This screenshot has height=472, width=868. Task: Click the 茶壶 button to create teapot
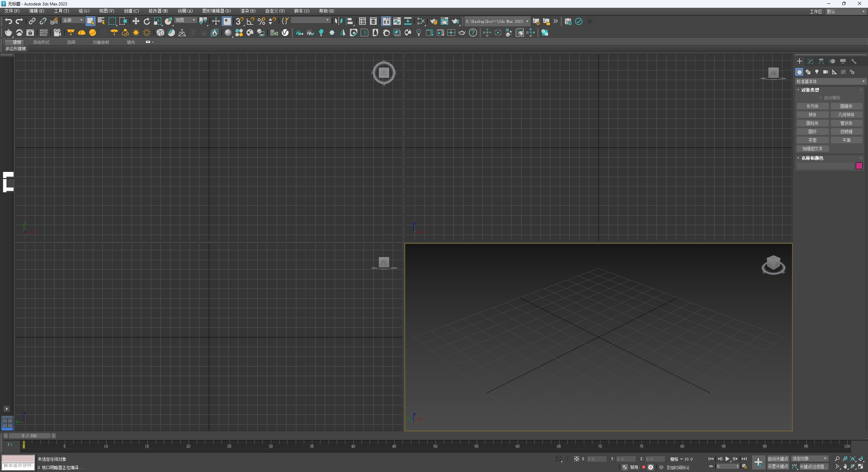click(x=813, y=140)
